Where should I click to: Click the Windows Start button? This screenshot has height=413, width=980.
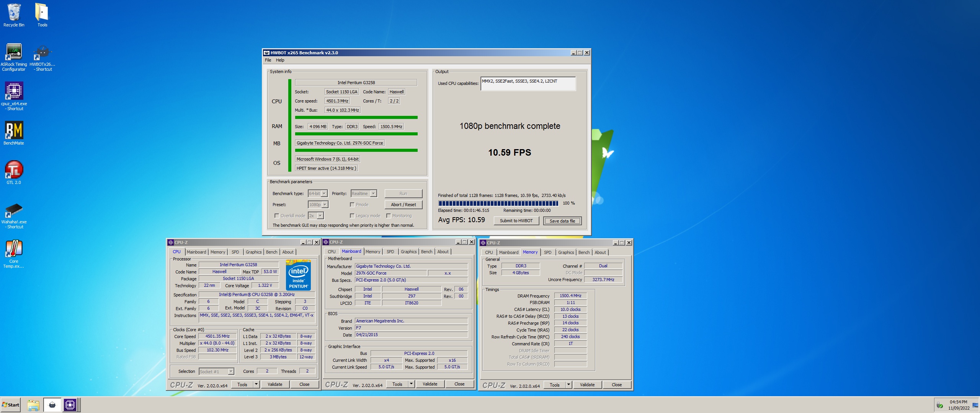(10, 405)
